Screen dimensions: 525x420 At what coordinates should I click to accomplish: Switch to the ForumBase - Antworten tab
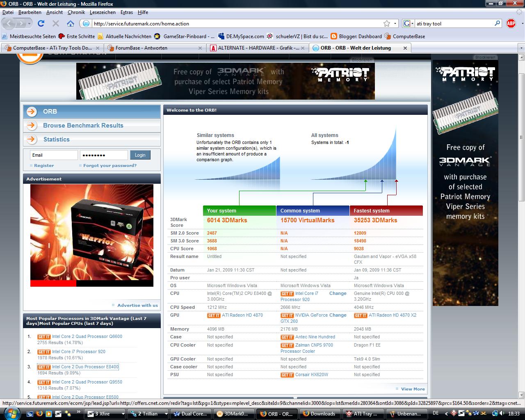click(x=154, y=48)
